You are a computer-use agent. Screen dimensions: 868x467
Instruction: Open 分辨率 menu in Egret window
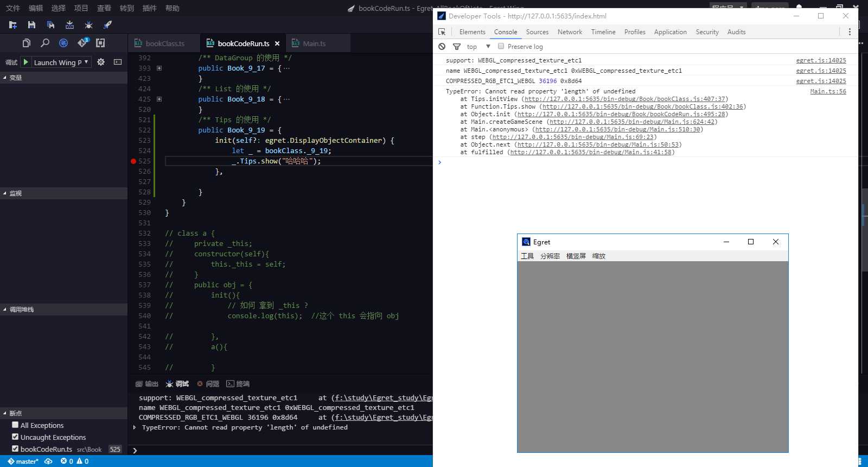(x=550, y=256)
